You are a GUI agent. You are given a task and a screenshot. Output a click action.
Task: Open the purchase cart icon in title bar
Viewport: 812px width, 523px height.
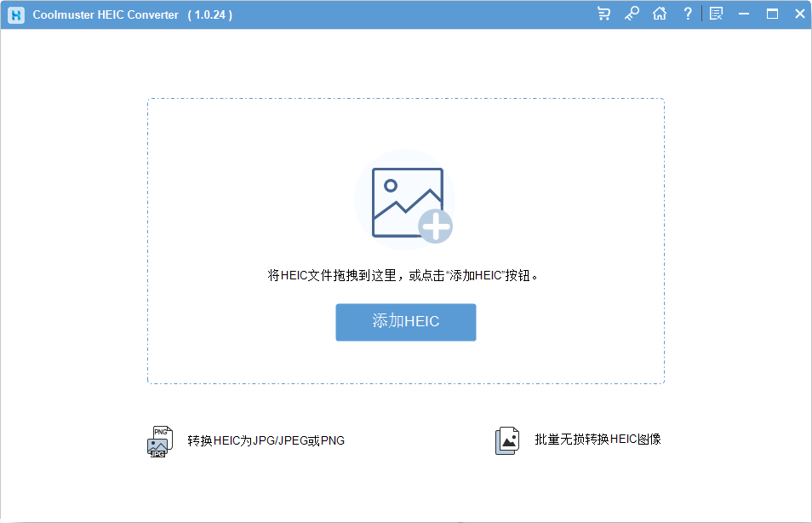(x=604, y=14)
